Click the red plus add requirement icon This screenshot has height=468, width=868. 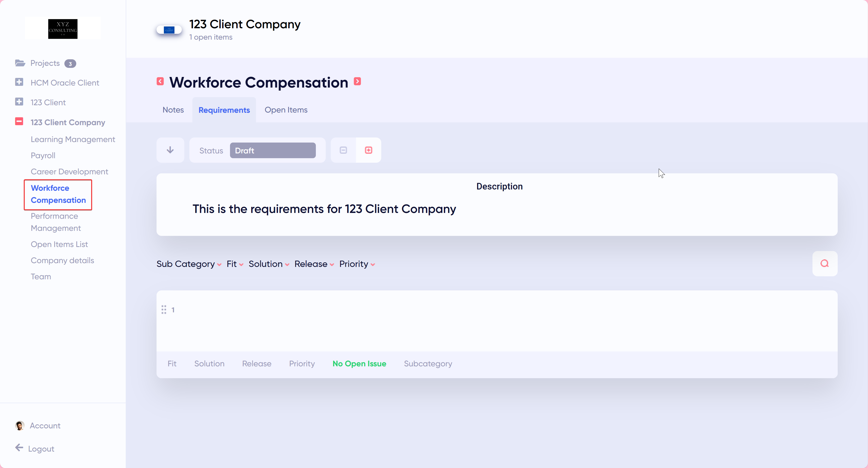[x=368, y=150]
